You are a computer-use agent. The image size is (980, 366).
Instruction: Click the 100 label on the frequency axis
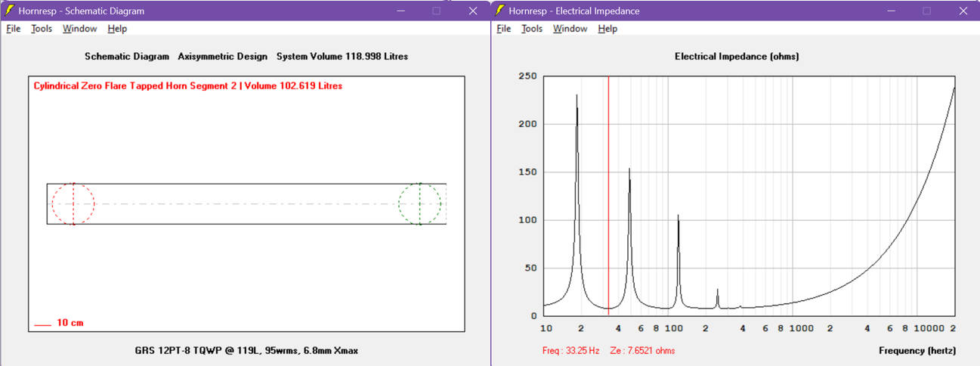[x=674, y=328]
